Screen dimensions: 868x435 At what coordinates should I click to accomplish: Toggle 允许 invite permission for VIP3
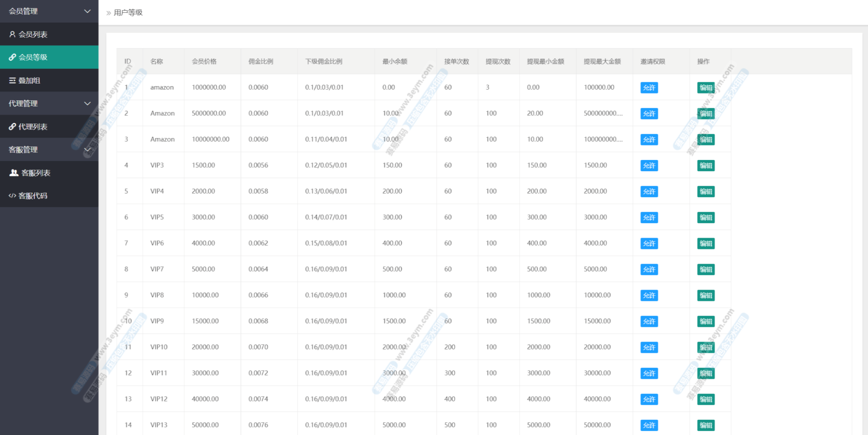tap(649, 165)
